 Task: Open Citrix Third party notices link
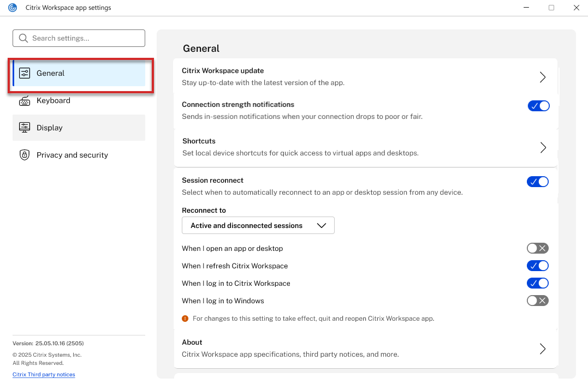pyautogui.click(x=44, y=375)
